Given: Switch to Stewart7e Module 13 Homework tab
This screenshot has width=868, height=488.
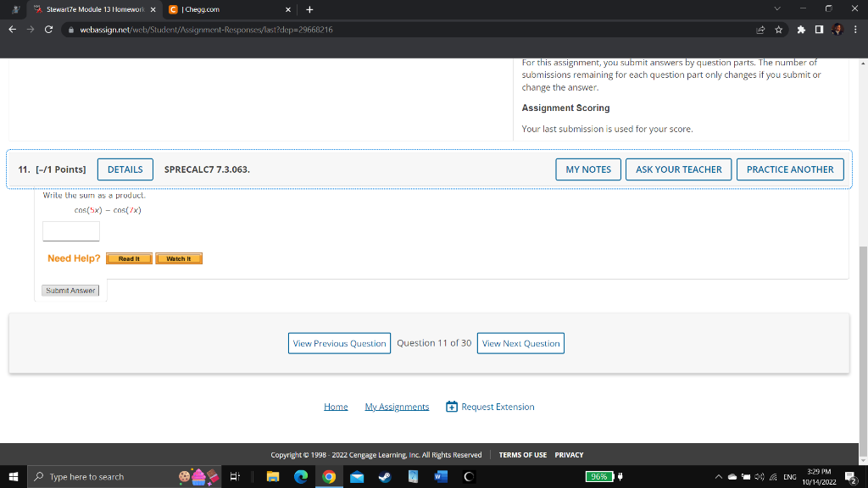Looking at the screenshot, I should click(x=94, y=9).
